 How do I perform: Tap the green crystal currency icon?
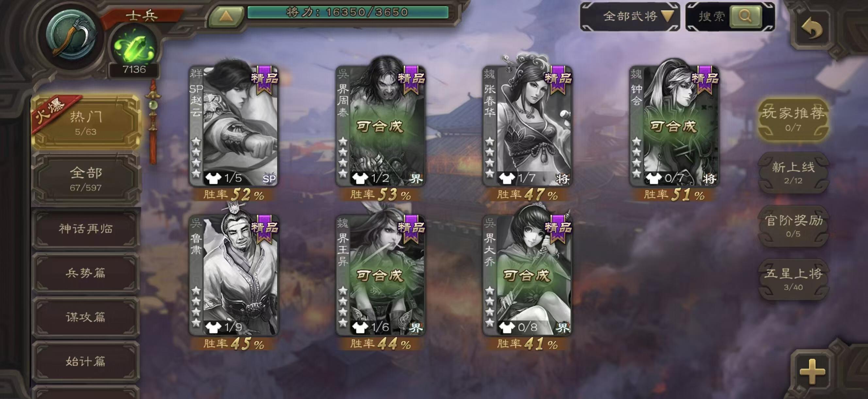click(134, 47)
